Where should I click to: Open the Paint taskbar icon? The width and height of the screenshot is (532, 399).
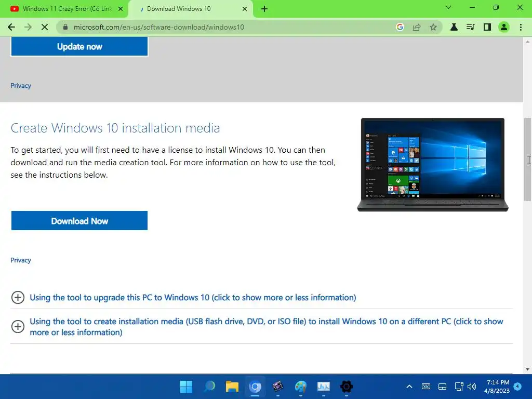click(301, 387)
